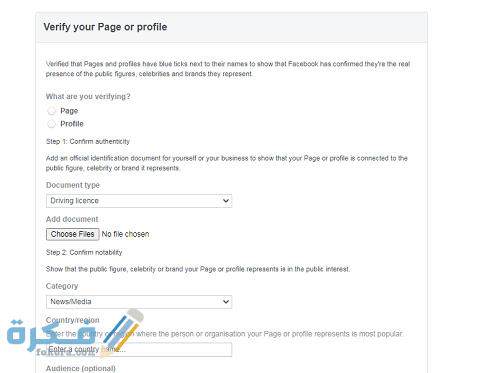The height and width of the screenshot is (373, 480).
Task: Click the fekra.com watermark link text
Action: point(65,352)
